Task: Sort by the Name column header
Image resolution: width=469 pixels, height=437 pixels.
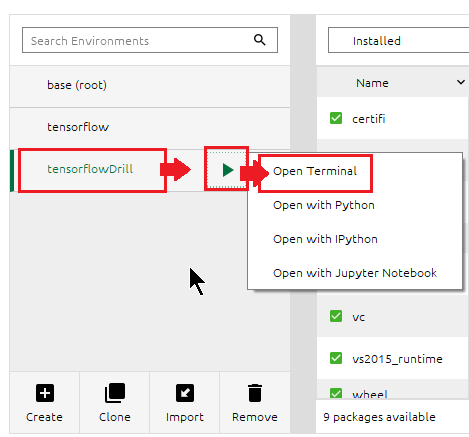Action: coord(372,83)
